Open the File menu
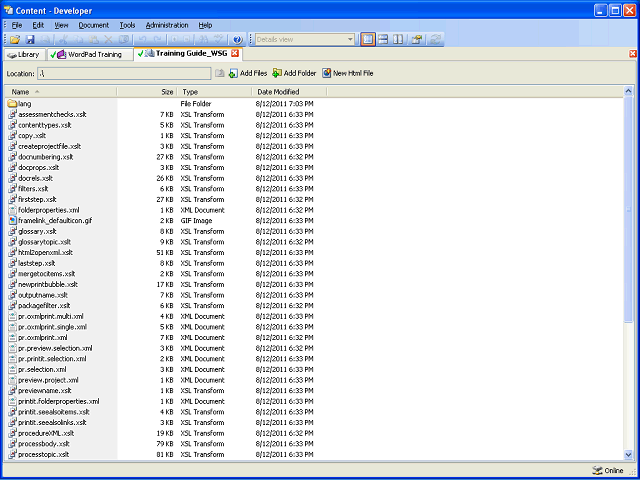Viewport: 640px width, 480px height. [17, 25]
